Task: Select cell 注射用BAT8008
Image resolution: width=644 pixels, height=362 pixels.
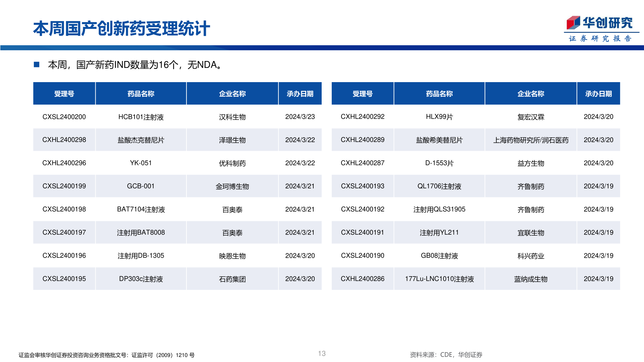Action: coord(141,232)
